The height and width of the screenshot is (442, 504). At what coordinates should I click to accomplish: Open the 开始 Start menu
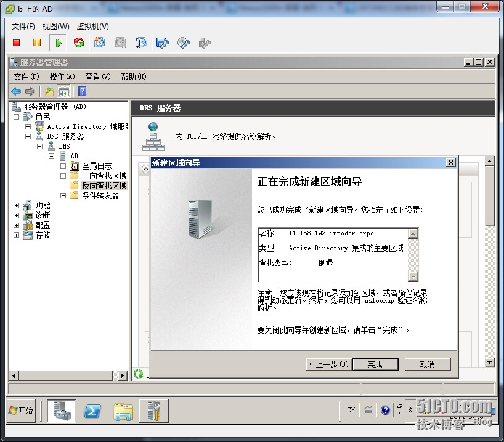tap(21, 411)
